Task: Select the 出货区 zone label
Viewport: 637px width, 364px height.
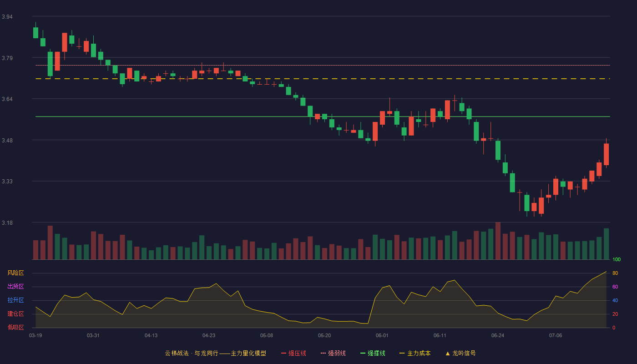Action: [x=15, y=287]
